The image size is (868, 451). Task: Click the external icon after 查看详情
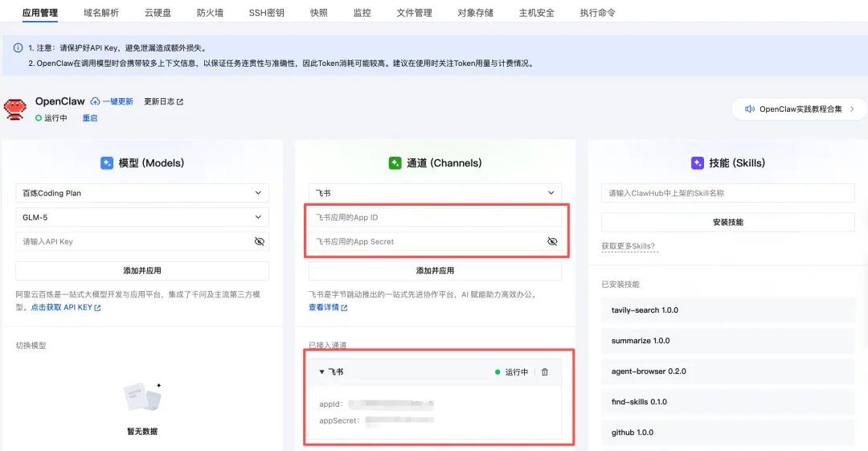click(344, 307)
